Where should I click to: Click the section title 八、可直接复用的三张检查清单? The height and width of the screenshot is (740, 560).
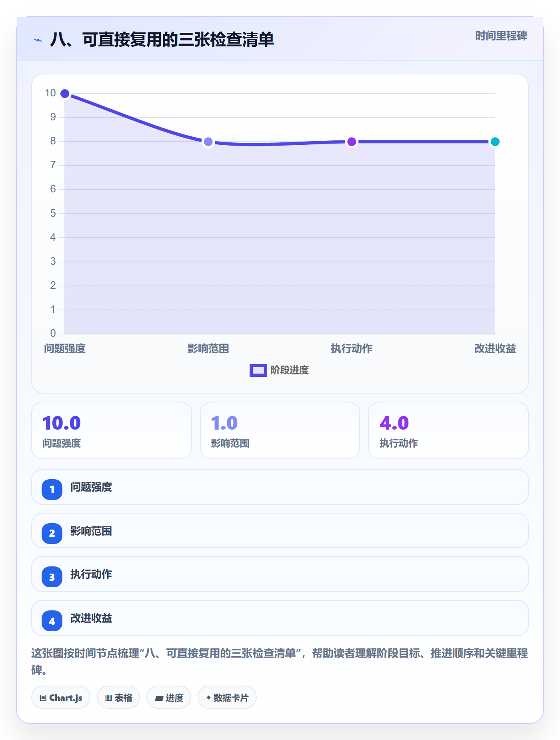162,40
